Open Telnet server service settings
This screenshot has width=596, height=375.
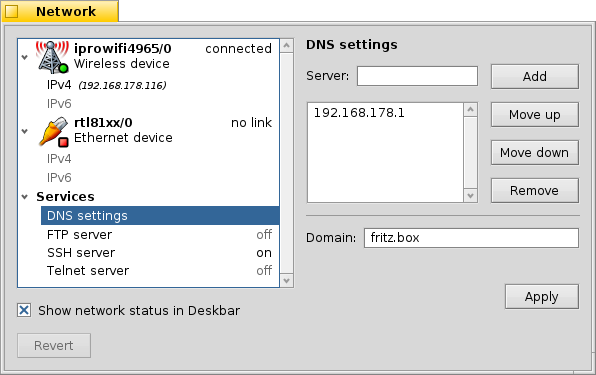pos(160,271)
